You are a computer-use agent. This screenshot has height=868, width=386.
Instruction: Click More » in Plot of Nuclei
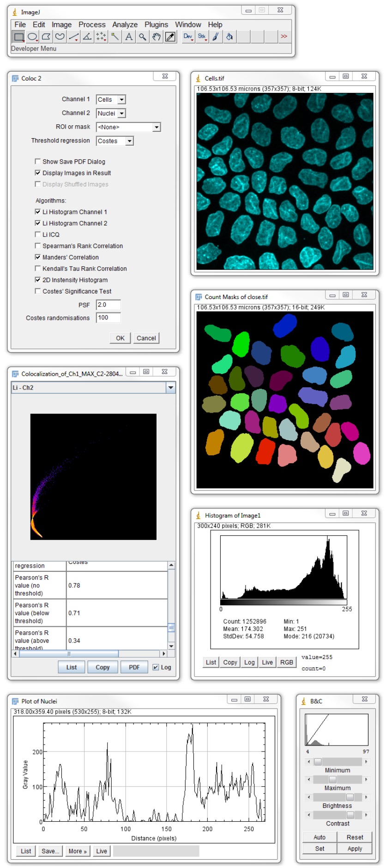pyautogui.click(x=78, y=851)
